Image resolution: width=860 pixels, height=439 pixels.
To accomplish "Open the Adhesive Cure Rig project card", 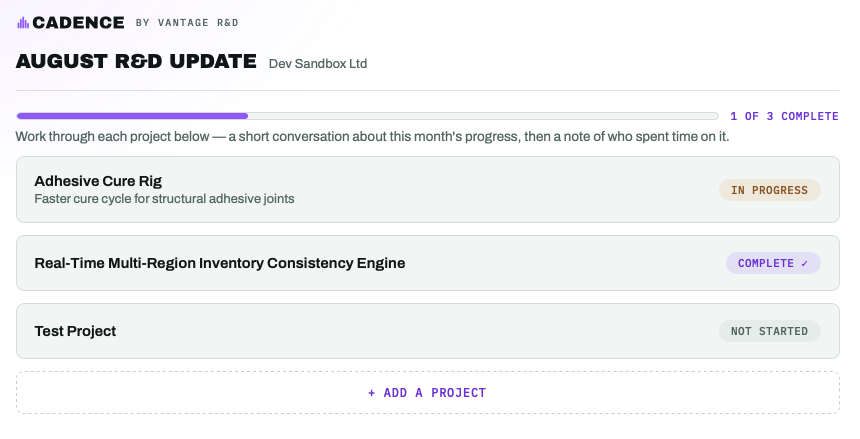I will pos(428,190).
